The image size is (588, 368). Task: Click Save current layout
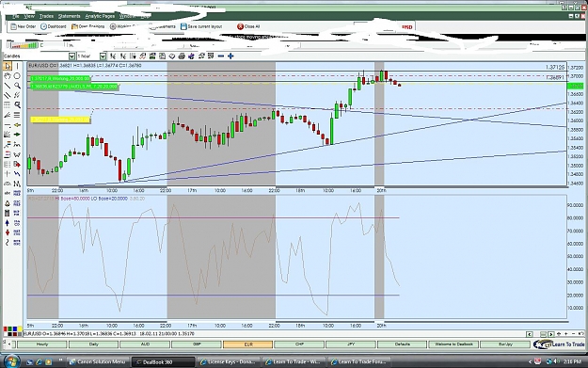(201, 26)
